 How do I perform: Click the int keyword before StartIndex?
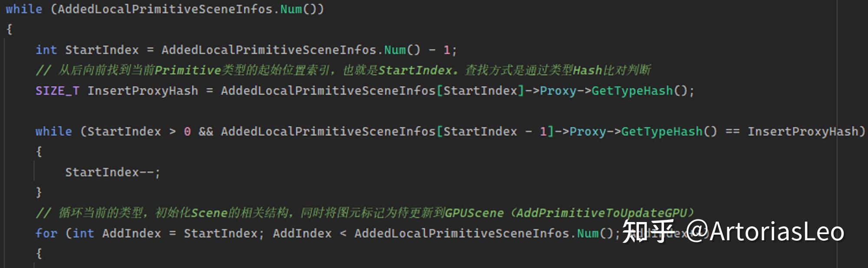46,50
